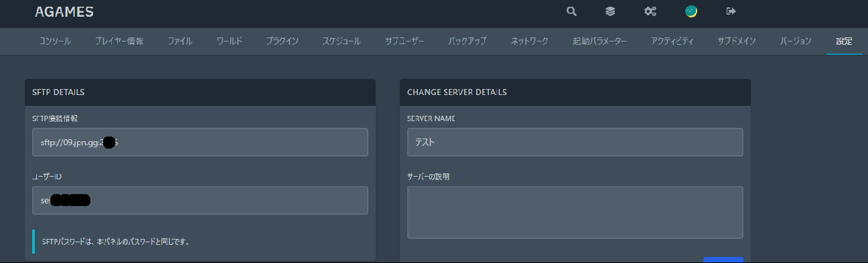868x263 pixels.
Task: Go to the スケジュール tab
Action: [341, 41]
